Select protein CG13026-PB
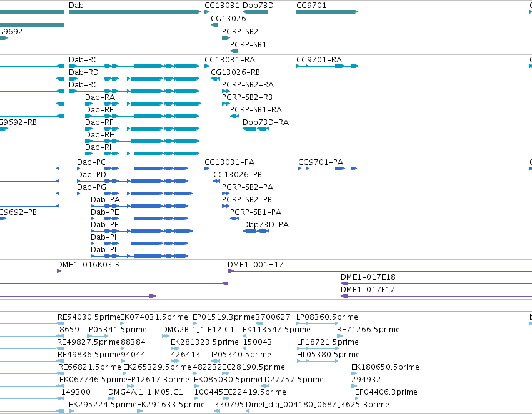This screenshot has height=414, width=532. click(x=216, y=181)
